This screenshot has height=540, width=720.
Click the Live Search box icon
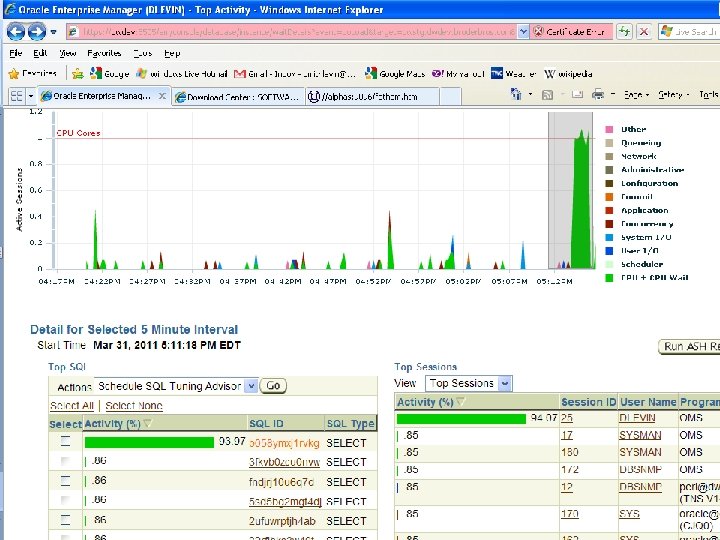[666, 32]
